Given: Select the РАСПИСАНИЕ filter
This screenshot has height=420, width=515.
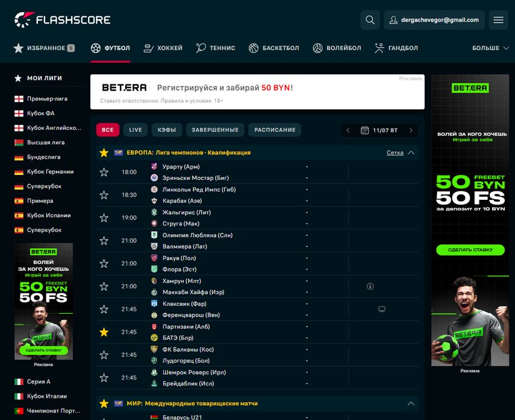Looking at the screenshot, I should [274, 130].
